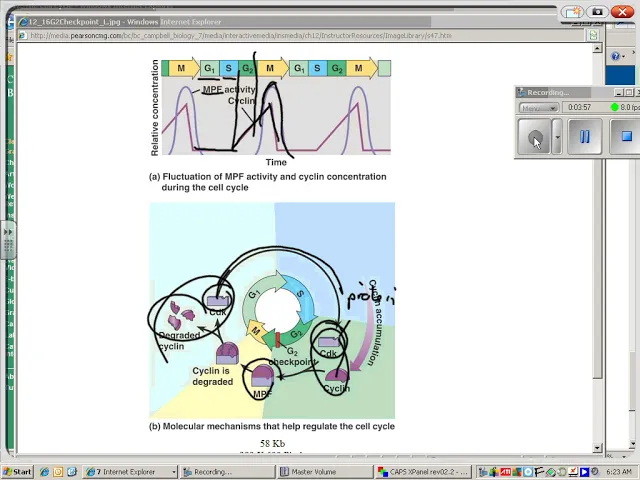Screen dimensions: 640x480
Task: Click the 'G2 checkpoint' label in diagram
Action: (292, 357)
